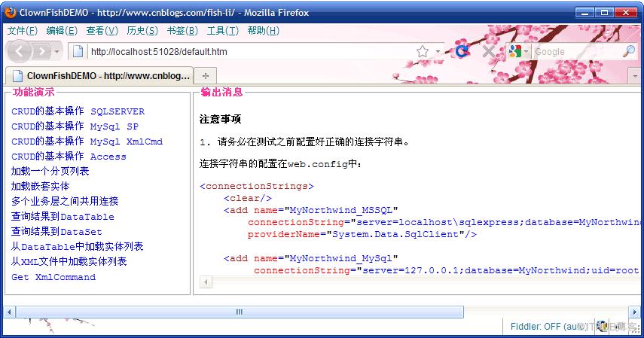Click the Forward navigation arrow

click(x=42, y=51)
